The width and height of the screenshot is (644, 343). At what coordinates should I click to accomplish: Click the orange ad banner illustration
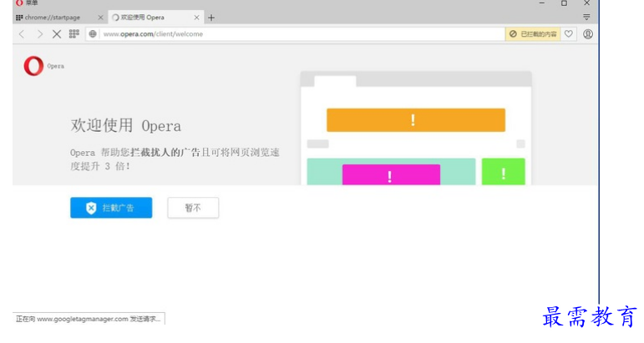(416, 120)
